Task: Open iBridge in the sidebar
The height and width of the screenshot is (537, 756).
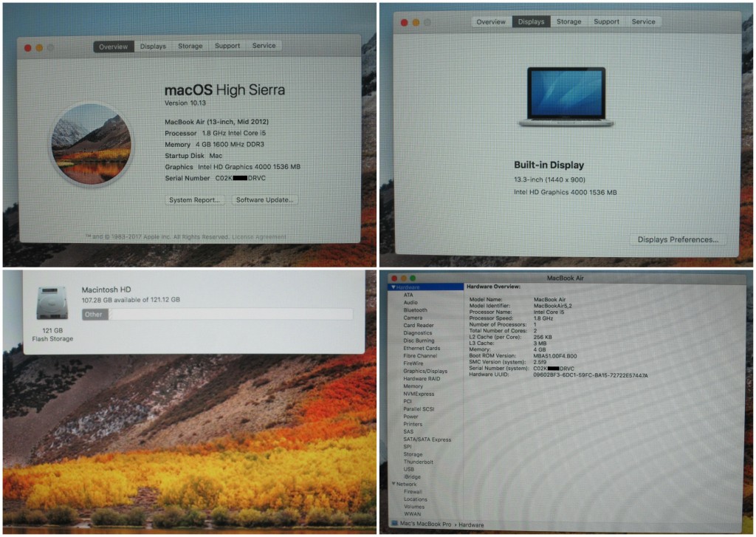Action: click(412, 476)
